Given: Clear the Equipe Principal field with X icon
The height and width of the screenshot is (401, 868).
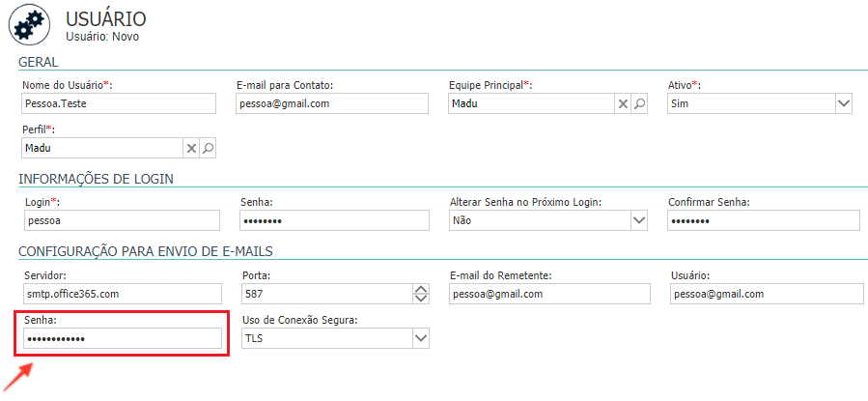Looking at the screenshot, I should pos(623,103).
